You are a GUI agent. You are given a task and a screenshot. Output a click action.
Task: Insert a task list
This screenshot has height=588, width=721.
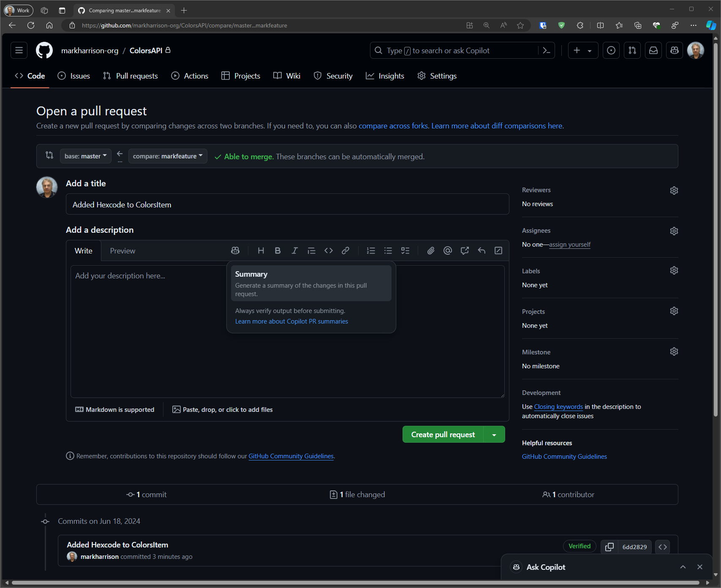[405, 250]
